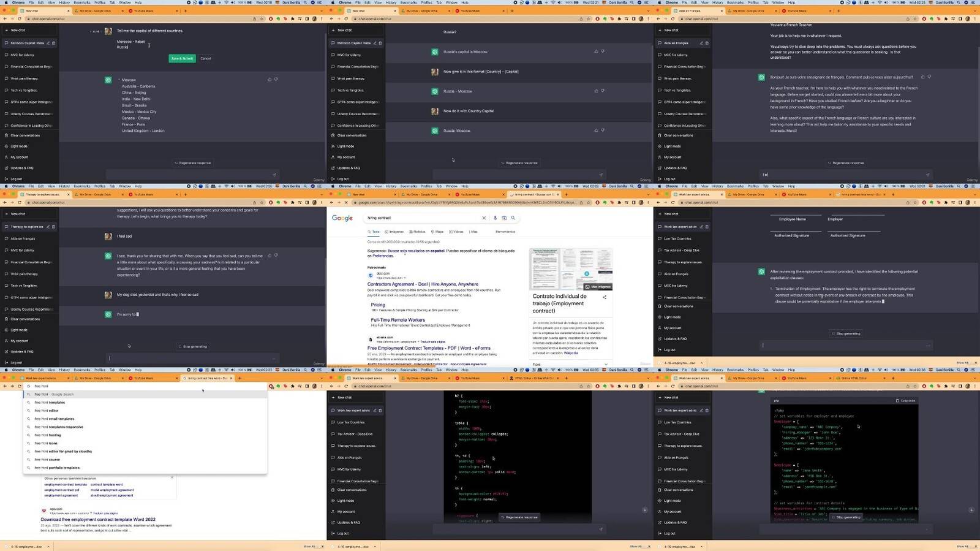Clear the "hiring contract" Google search box

point(484,218)
